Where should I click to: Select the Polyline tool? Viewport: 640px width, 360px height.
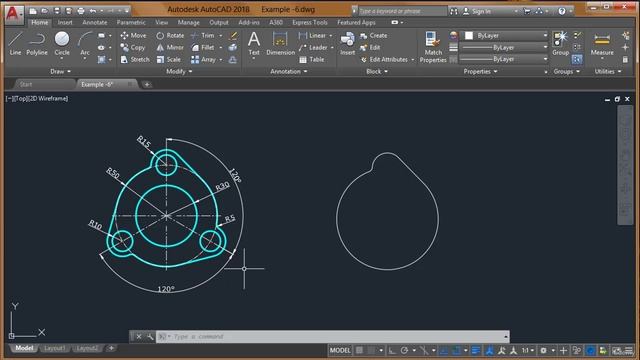click(x=37, y=44)
